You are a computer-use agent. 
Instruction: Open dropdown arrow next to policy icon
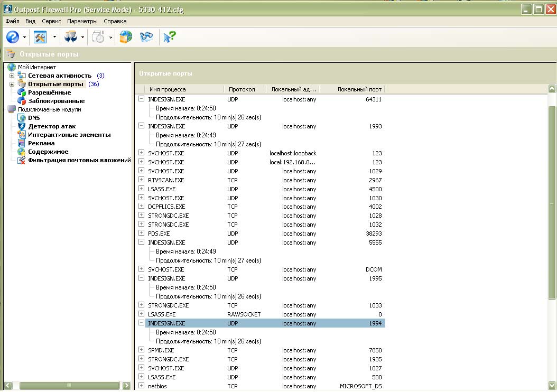click(x=82, y=37)
